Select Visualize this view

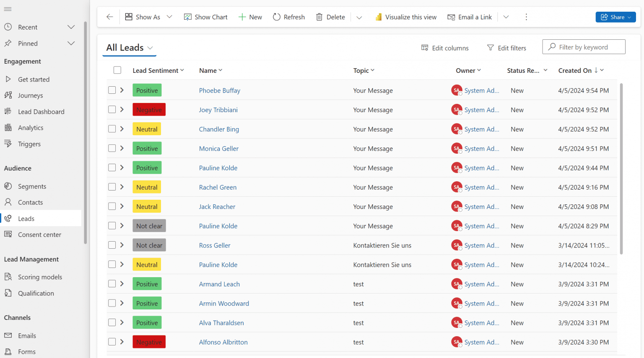click(405, 17)
